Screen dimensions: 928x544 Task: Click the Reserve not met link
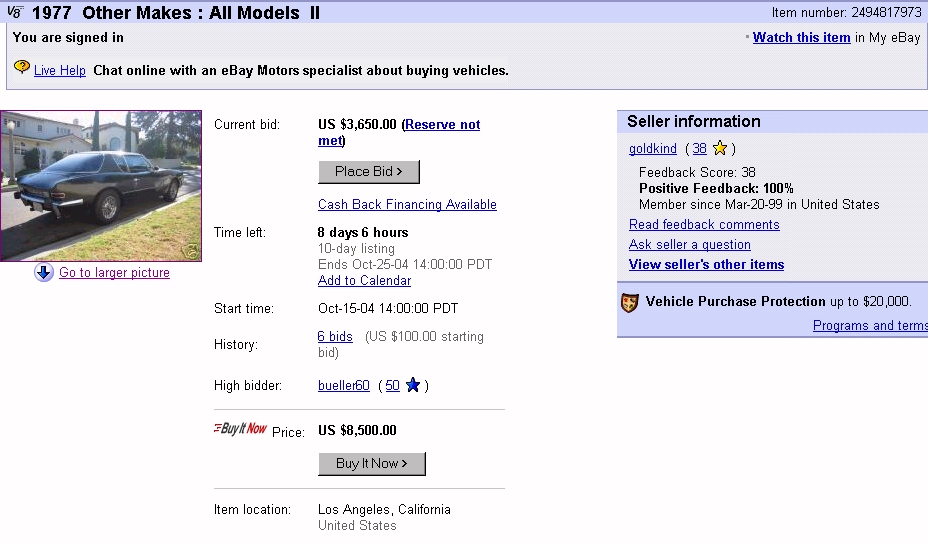pyautogui.click(x=442, y=125)
